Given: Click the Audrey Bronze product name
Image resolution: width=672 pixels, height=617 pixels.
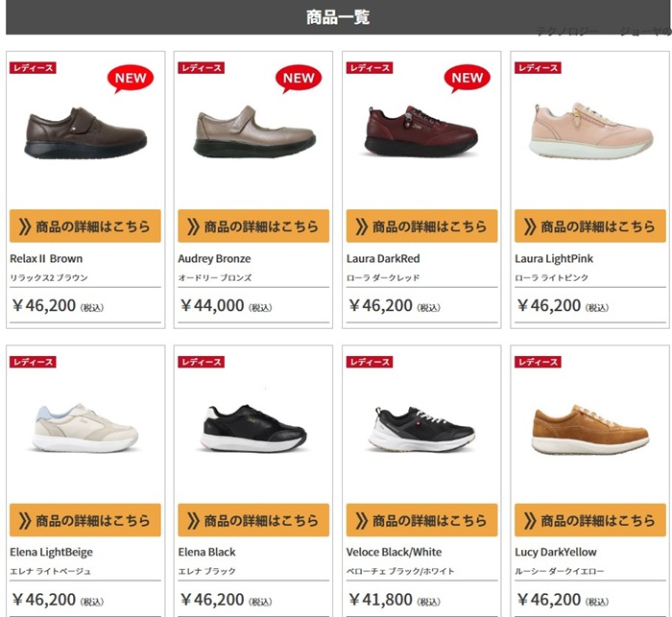Looking at the screenshot, I should 214,259.
